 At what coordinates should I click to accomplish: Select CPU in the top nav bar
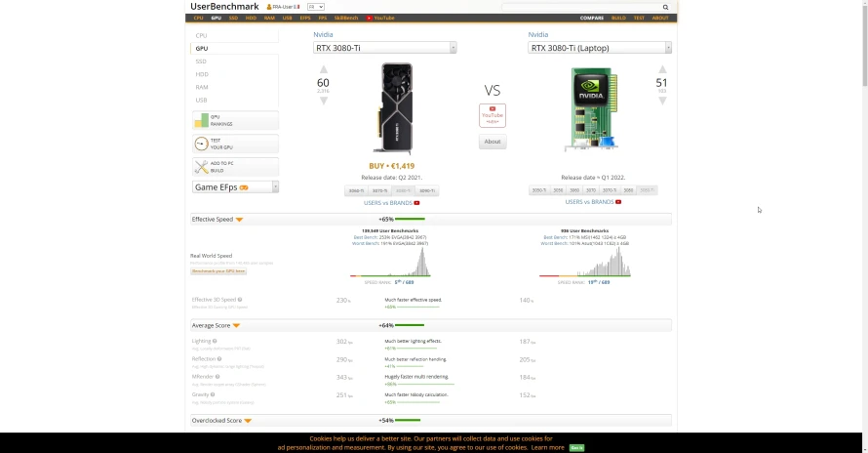pos(198,18)
